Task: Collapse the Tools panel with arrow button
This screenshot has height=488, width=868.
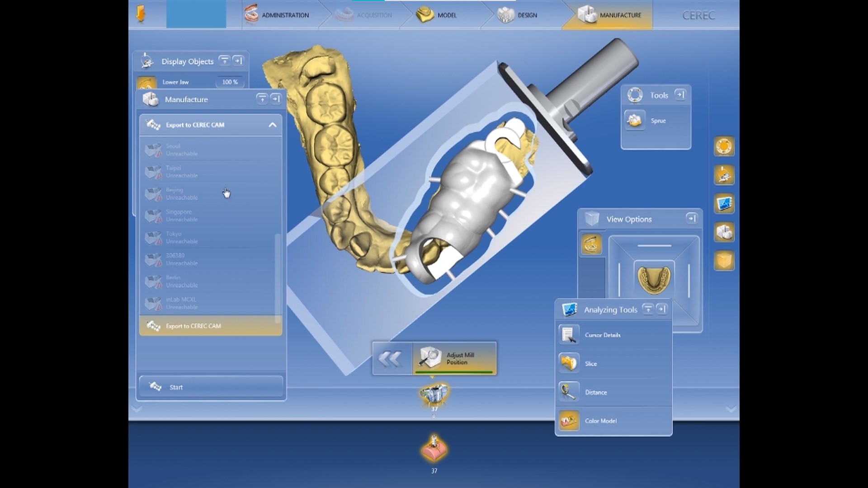Action: click(680, 94)
